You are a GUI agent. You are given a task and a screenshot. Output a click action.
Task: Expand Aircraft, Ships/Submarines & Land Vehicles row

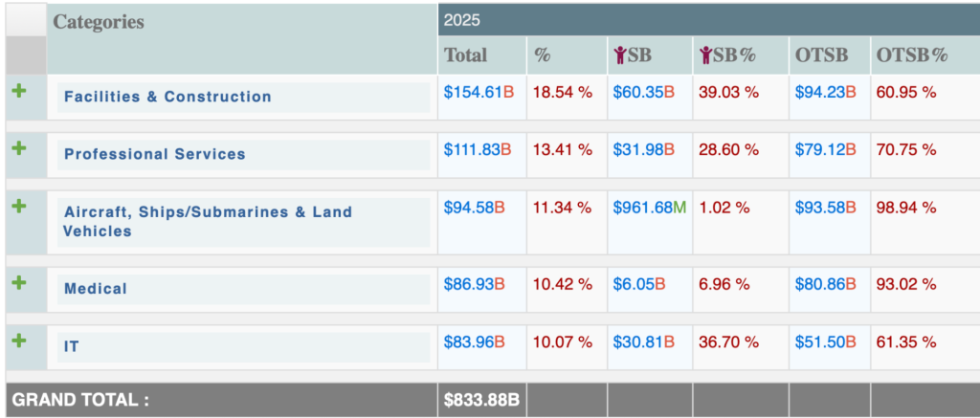point(17,206)
